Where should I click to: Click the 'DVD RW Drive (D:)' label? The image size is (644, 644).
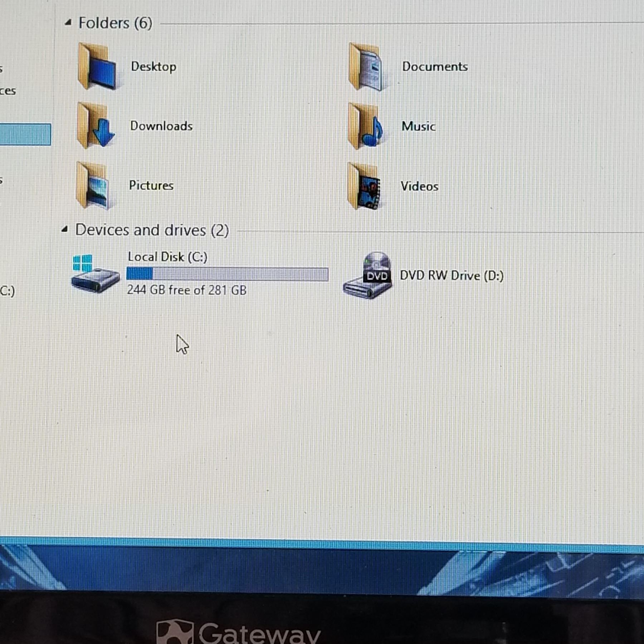(x=452, y=276)
